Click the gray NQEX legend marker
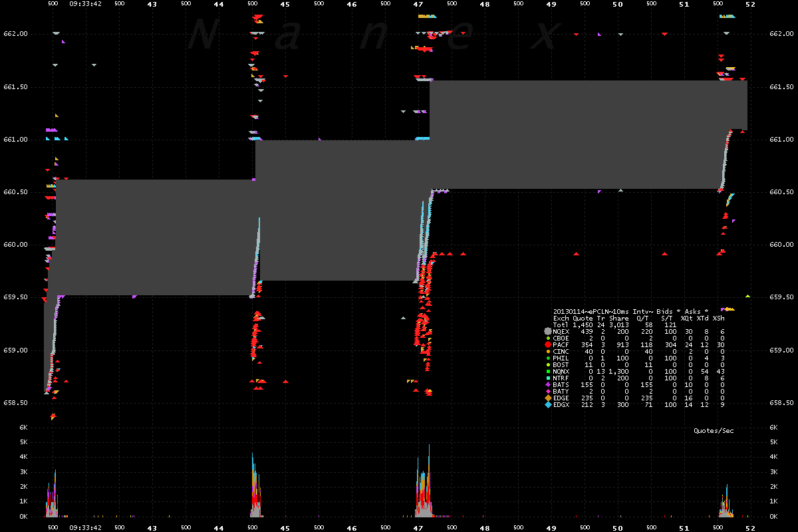This screenshot has width=798, height=532. pos(548,331)
